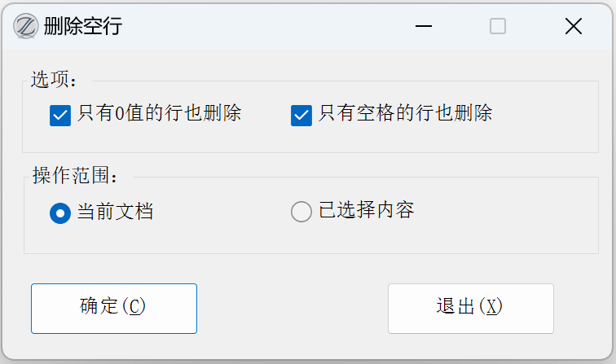Click empty space in the title bar

(269, 27)
